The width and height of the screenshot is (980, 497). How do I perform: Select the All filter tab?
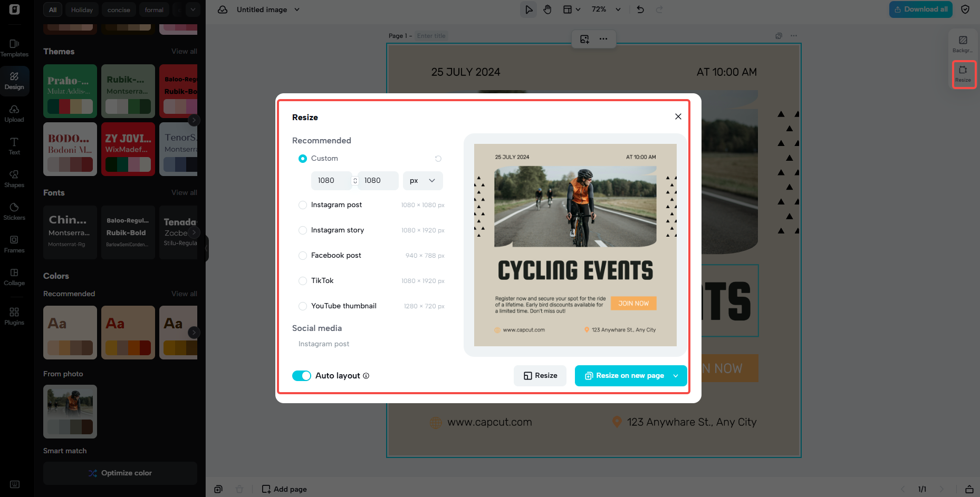(53, 10)
